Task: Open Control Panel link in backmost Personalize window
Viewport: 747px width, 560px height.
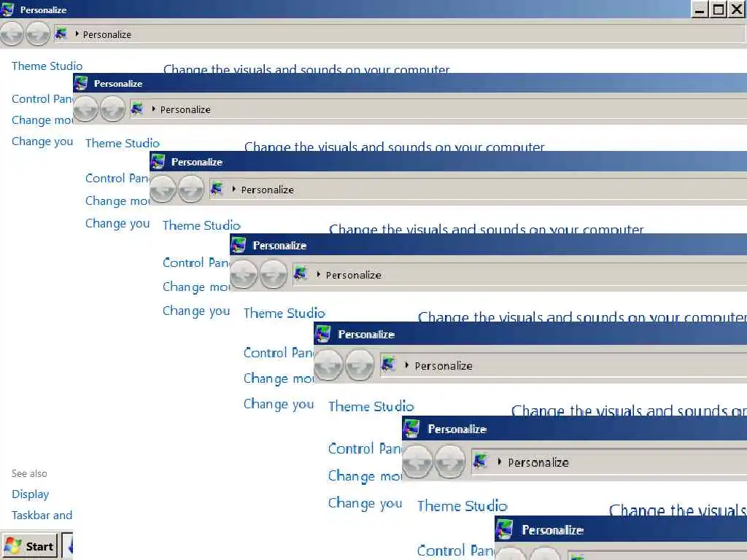Action: coord(42,98)
